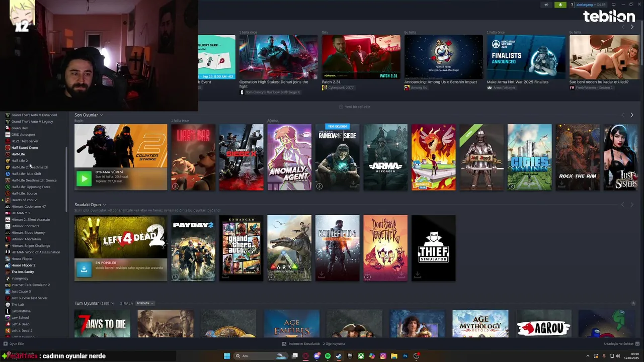Select Internet Cafe Simulator 2 in library
The width and height of the screenshot is (644, 362).
(30, 285)
